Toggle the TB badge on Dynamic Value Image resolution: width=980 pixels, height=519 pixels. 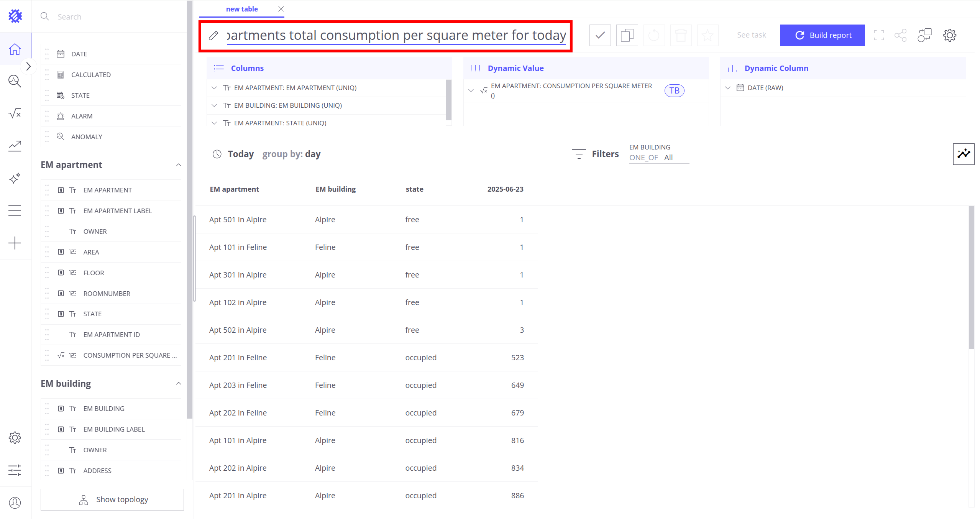point(674,91)
